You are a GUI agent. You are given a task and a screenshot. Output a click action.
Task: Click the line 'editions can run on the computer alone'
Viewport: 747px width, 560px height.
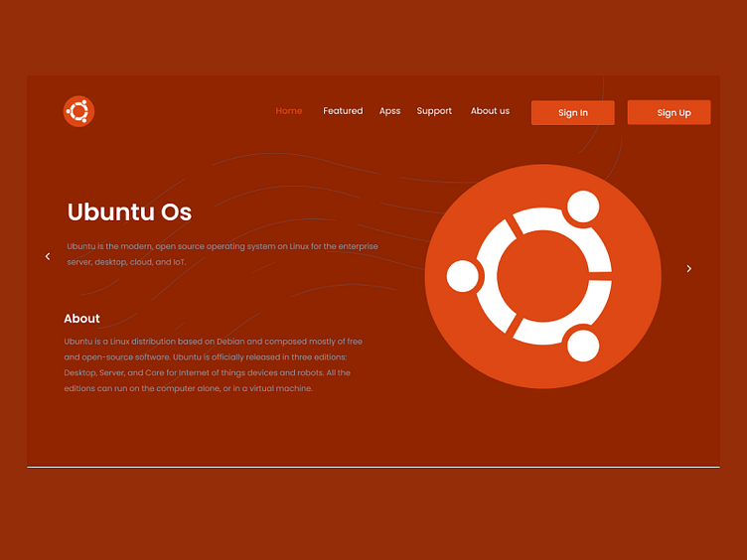[188, 388]
